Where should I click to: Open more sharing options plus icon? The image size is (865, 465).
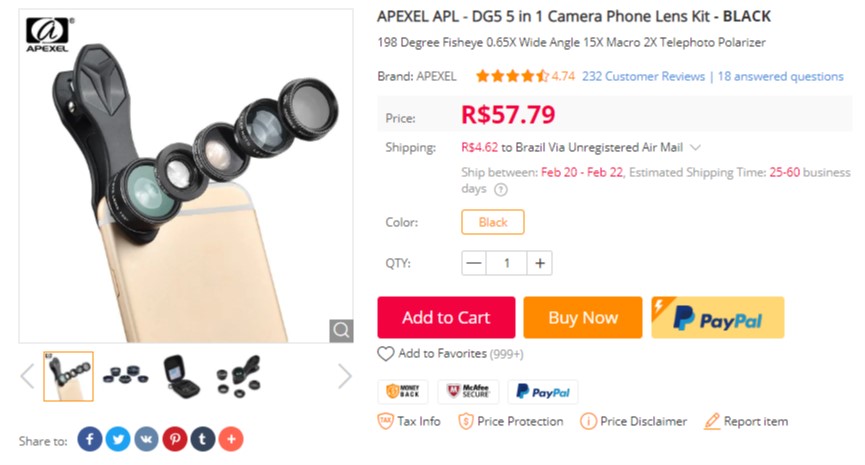[231, 439]
